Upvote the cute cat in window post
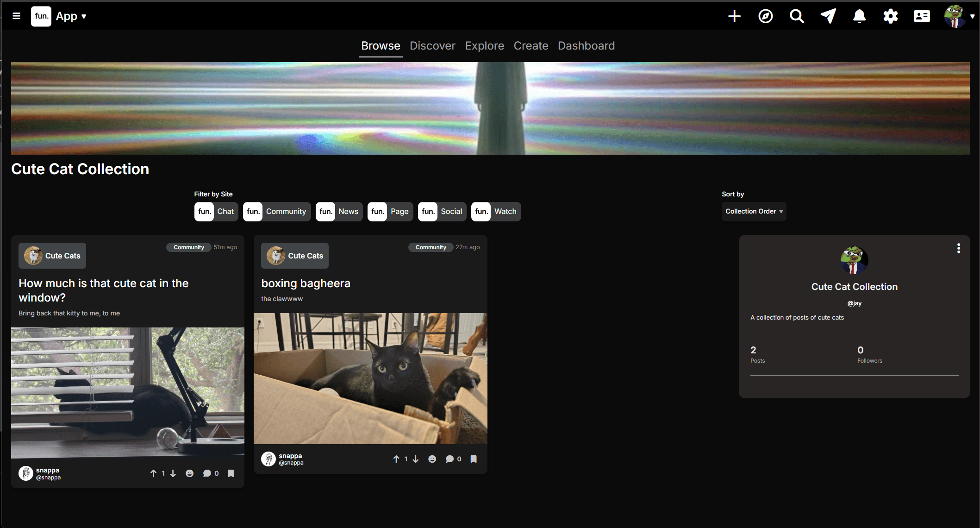This screenshot has width=980, height=528. (153, 473)
